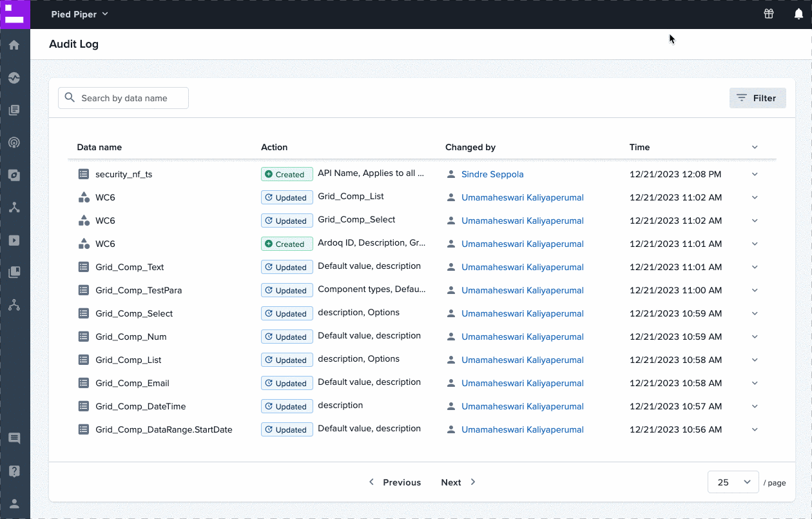Click the shapes icon in the WC6 Grid_Comp_List row
This screenshot has width=812, height=519.
[84, 197]
